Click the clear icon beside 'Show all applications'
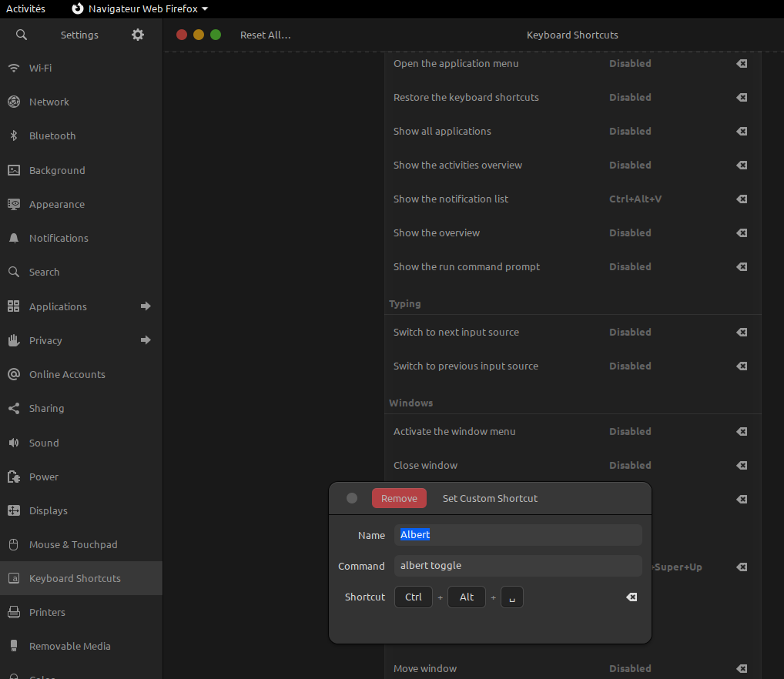 pos(741,131)
